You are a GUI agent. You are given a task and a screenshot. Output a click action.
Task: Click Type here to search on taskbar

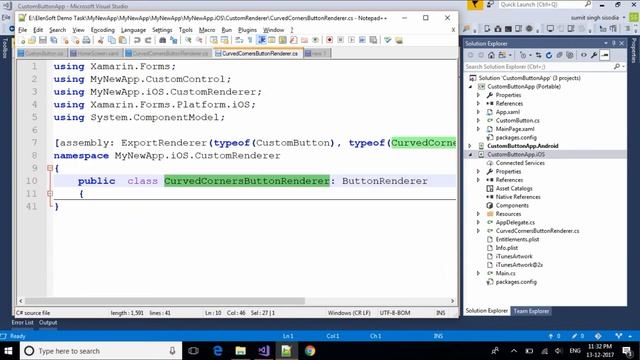click(x=101, y=351)
